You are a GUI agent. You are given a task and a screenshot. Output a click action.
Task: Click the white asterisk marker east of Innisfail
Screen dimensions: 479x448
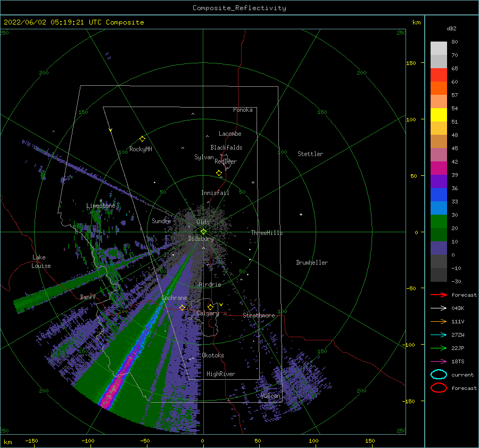pyautogui.click(x=253, y=183)
